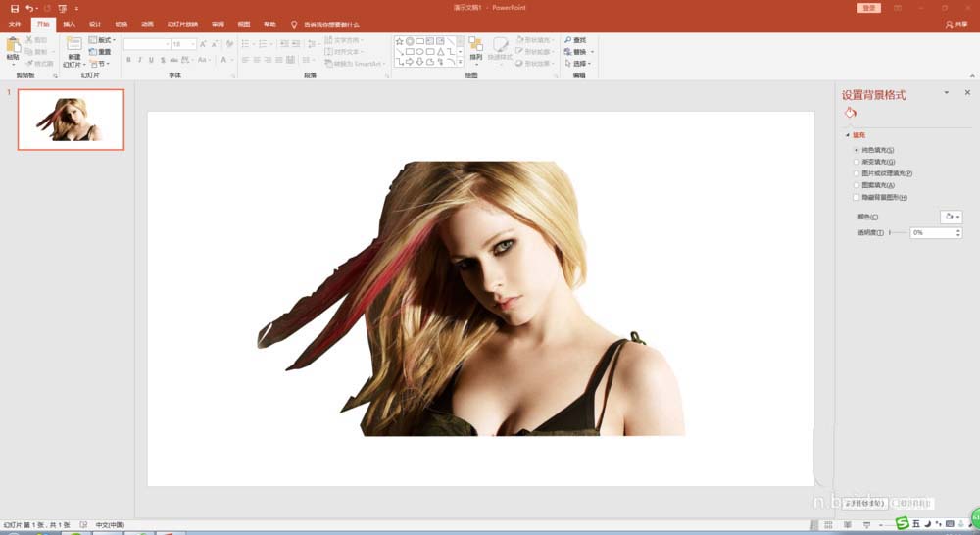Select Pattern fill (图案填充) radio button
The image size is (980, 535).
coord(857,185)
